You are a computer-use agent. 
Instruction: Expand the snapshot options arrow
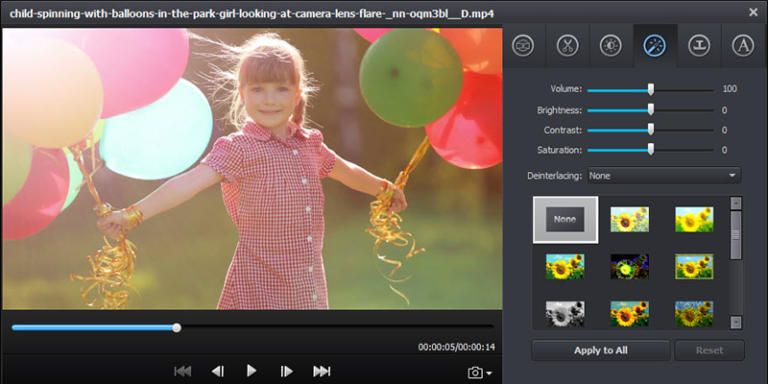489,374
